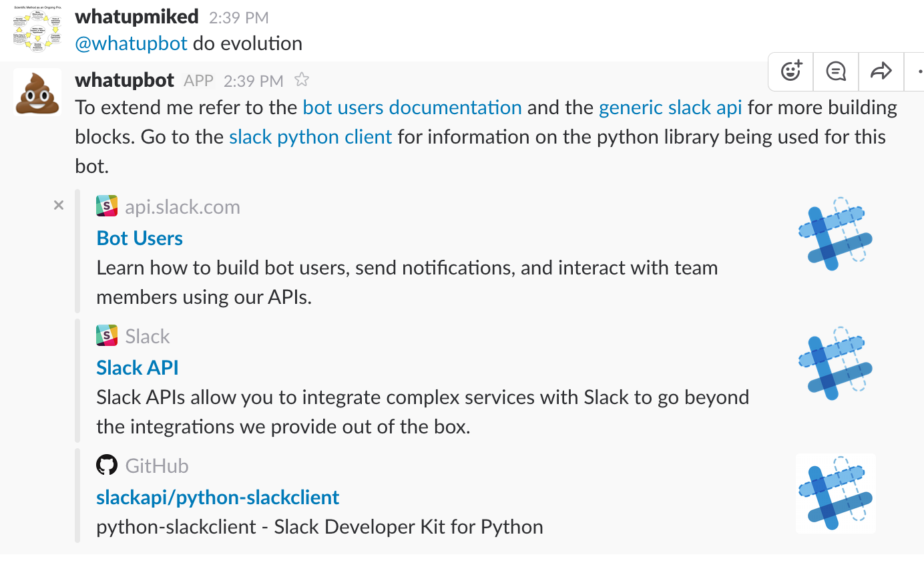924x561 pixels.
Task: Star whatupbot's message
Action: coord(302,80)
